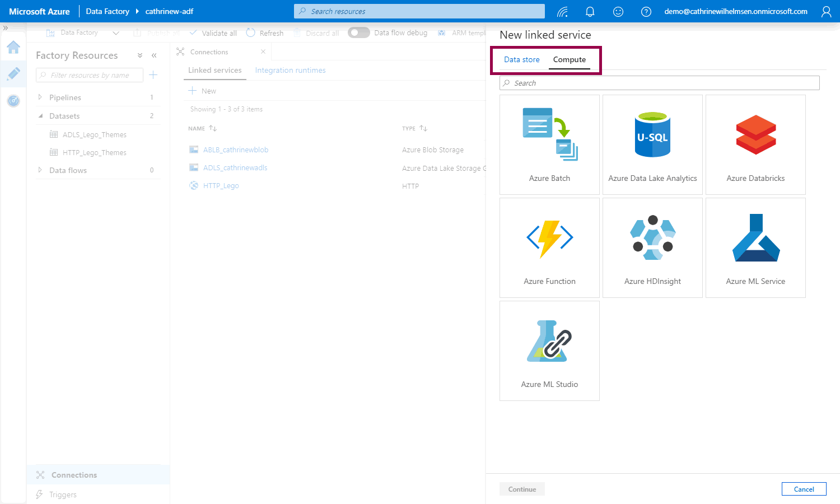Expand the Pipelines tree node
This screenshot has height=504, width=840.
tap(40, 97)
